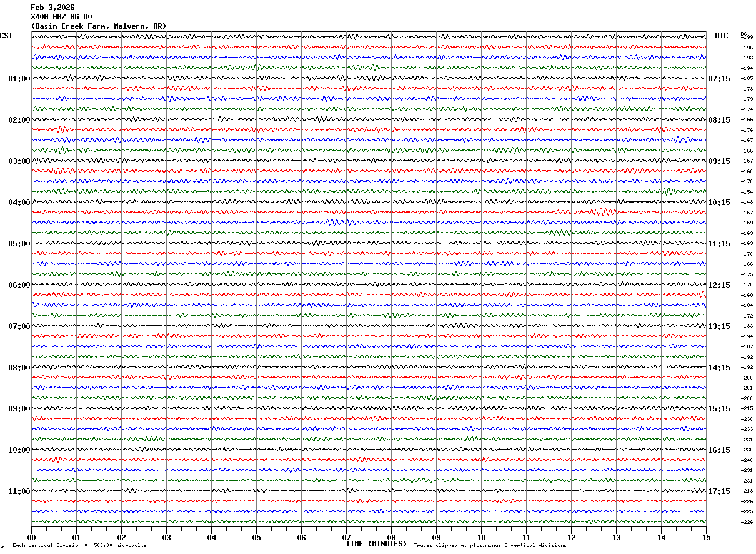Select the 08:00 CST time label
The width and height of the screenshot is (756, 554).
[x=19, y=368]
